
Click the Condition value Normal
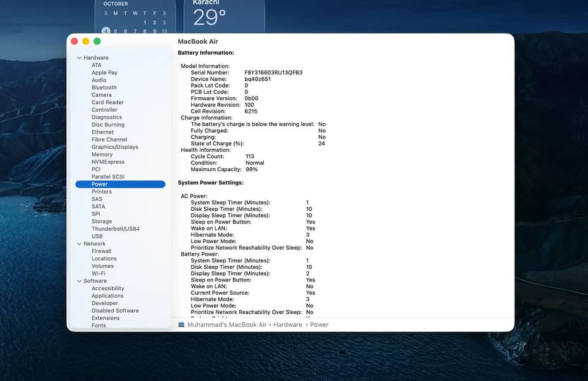(254, 163)
